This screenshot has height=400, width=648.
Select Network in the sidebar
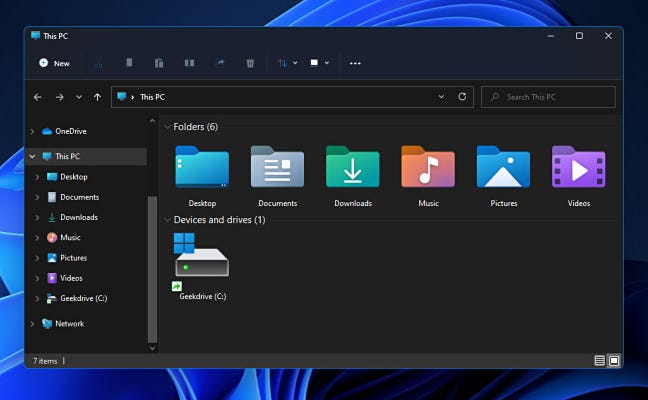click(x=69, y=324)
